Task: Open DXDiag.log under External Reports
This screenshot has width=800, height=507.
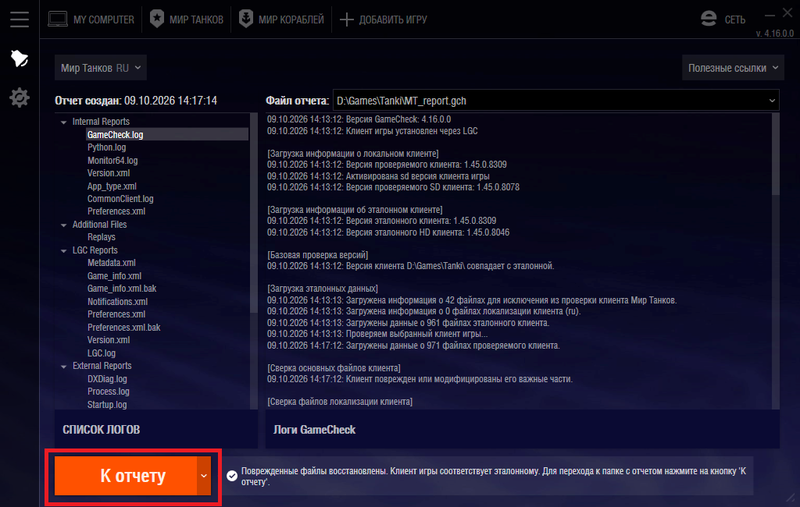Action: tap(107, 379)
